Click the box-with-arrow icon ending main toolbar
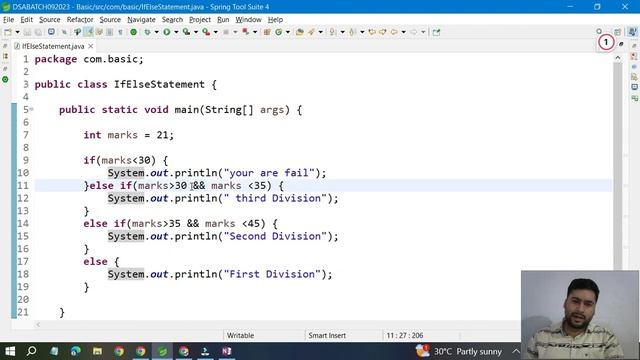The image size is (640, 360). pos(436,32)
